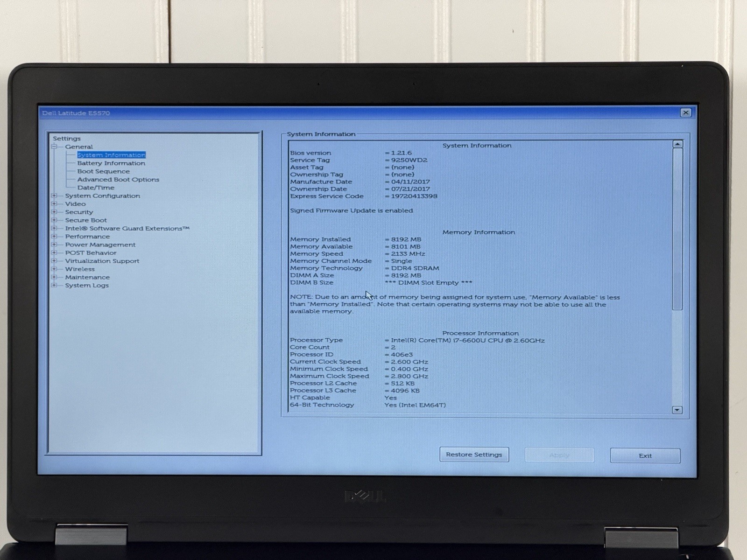Select System Configuration category label

[x=102, y=196]
